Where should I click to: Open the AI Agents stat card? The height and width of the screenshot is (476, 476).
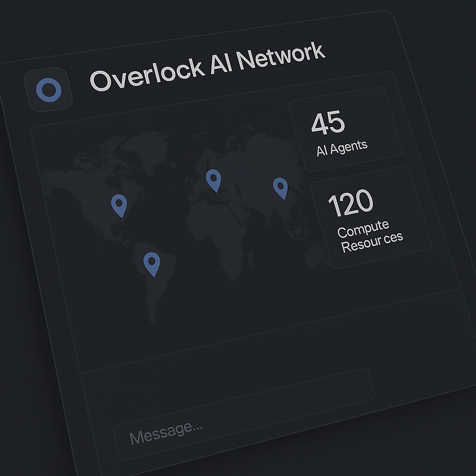click(345, 130)
